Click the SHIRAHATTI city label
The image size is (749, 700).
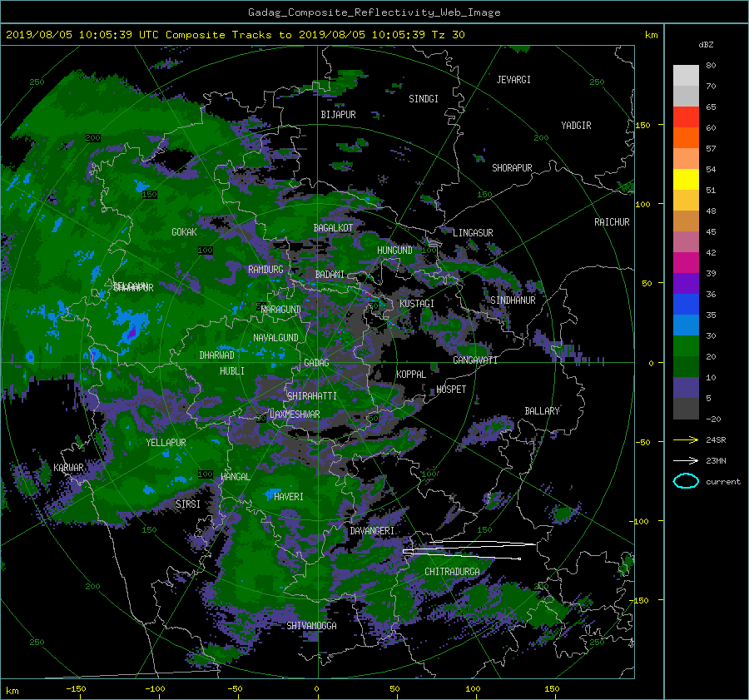pyautogui.click(x=312, y=396)
